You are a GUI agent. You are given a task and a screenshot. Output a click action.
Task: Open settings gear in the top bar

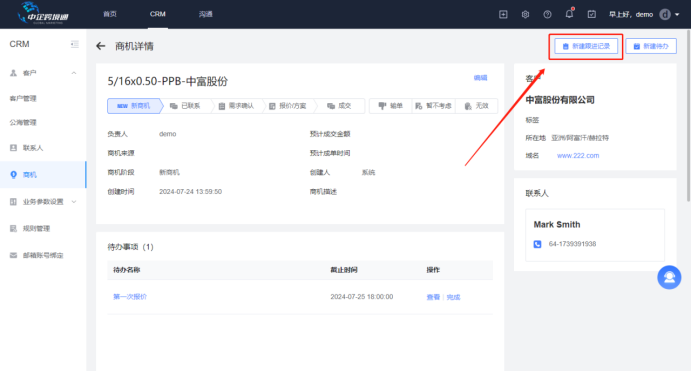coord(525,15)
